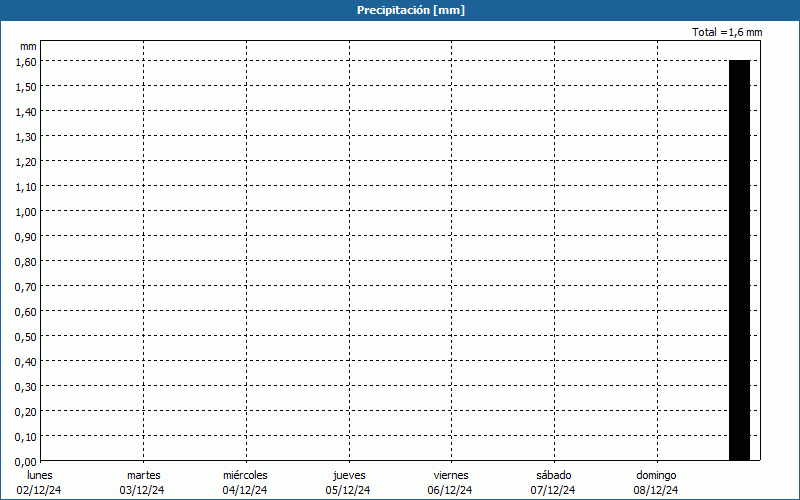Click the 07/12/24 date label
This screenshot has height=500, width=800.
[553, 490]
